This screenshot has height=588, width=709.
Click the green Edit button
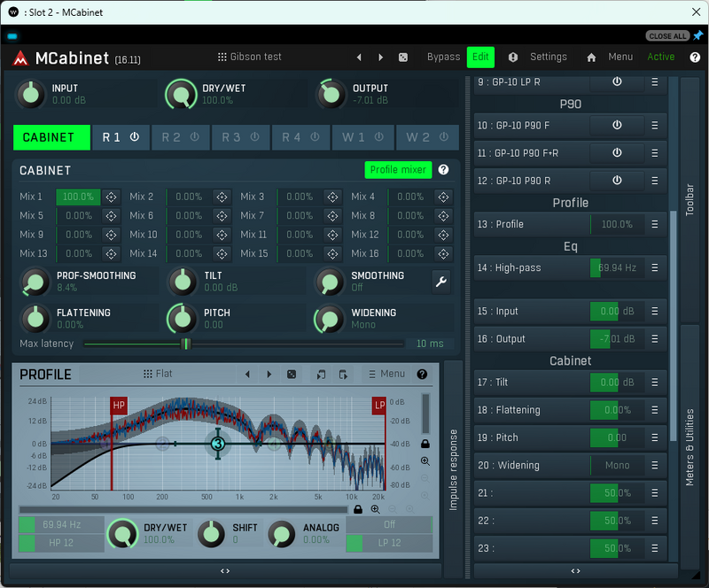click(480, 57)
